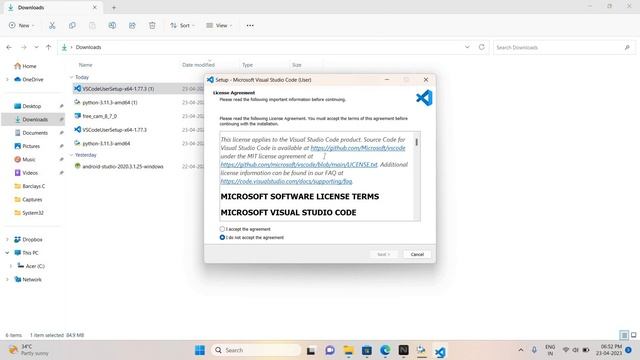The image size is (640, 360).
Task: Open the Windows Start menu
Action: (x=200, y=350)
